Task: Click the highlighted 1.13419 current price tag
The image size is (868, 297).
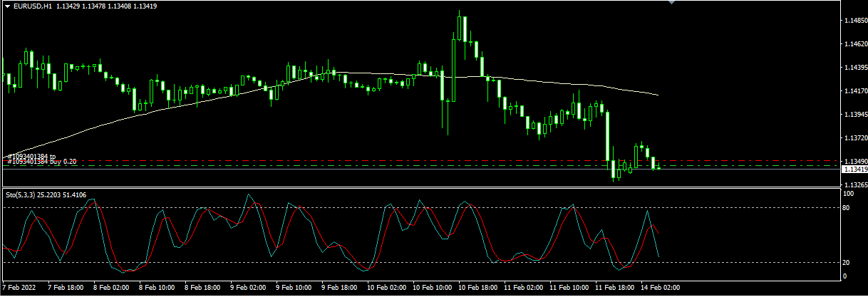Action: [854, 170]
